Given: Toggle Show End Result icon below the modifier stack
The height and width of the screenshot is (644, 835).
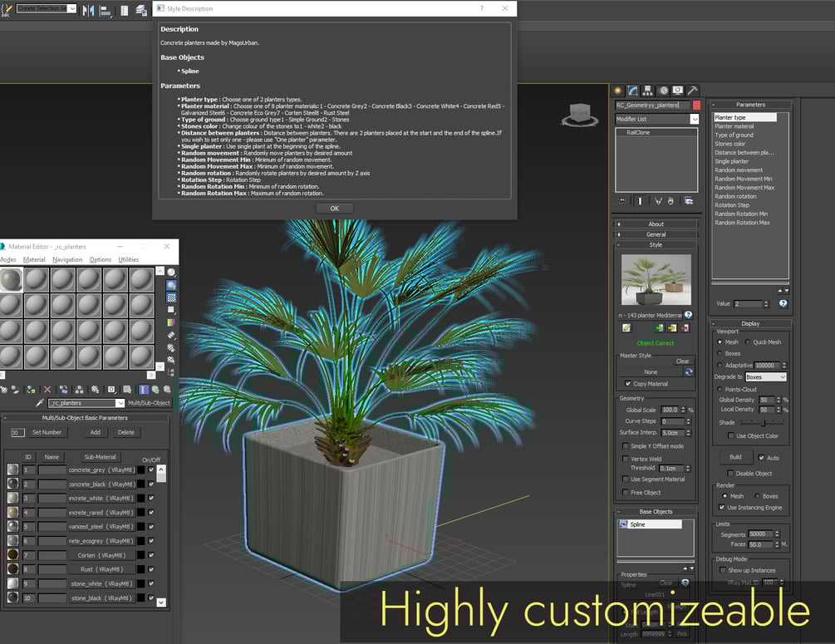Looking at the screenshot, I should pos(640,201).
